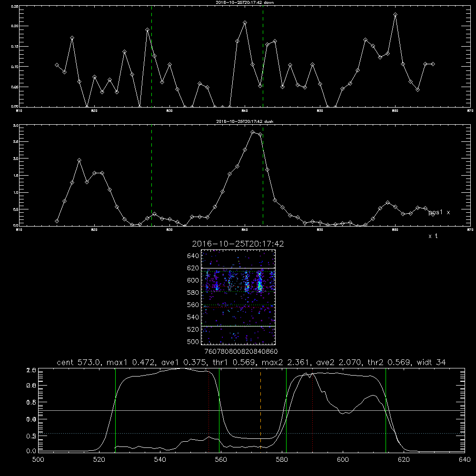The image size is (476, 476).
Task: Click the dawn plot title '2016-10-25T20:17:42 dawn'
Action: 245,2
